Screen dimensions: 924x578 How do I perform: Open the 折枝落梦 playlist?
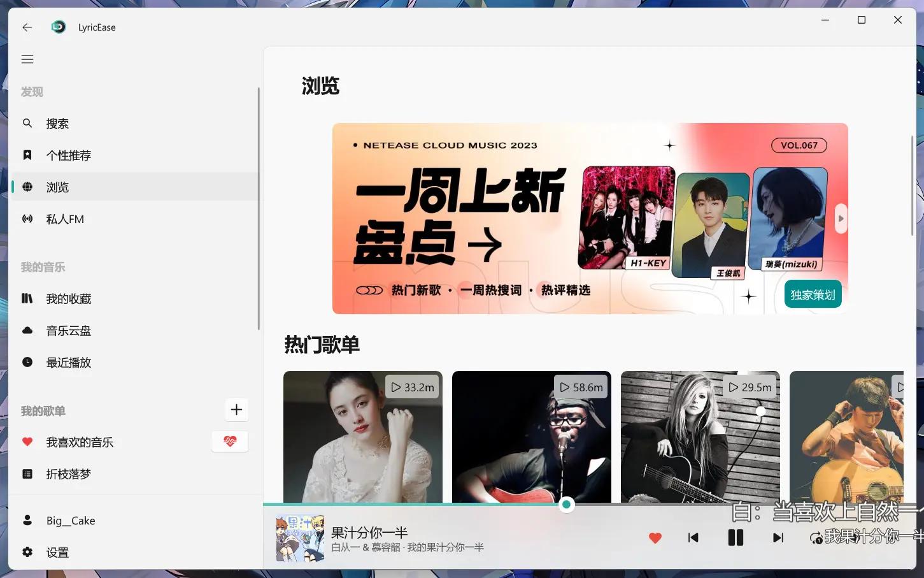click(68, 474)
